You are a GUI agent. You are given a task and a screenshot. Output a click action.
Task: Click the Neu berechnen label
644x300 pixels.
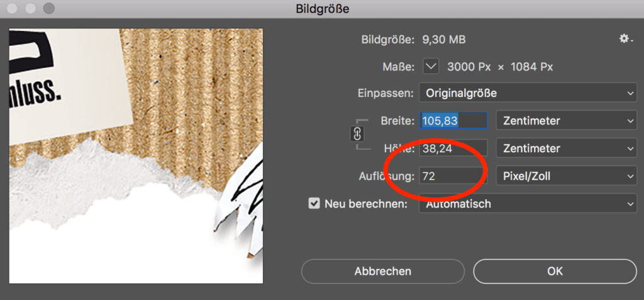(365, 204)
